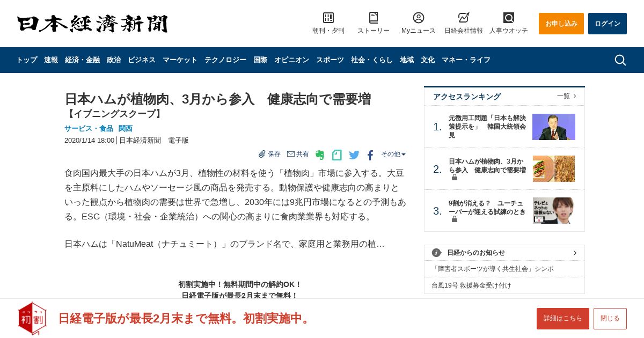Share article via the teal note icon
This screenshot has height=338, width=644.
[337, 155]
